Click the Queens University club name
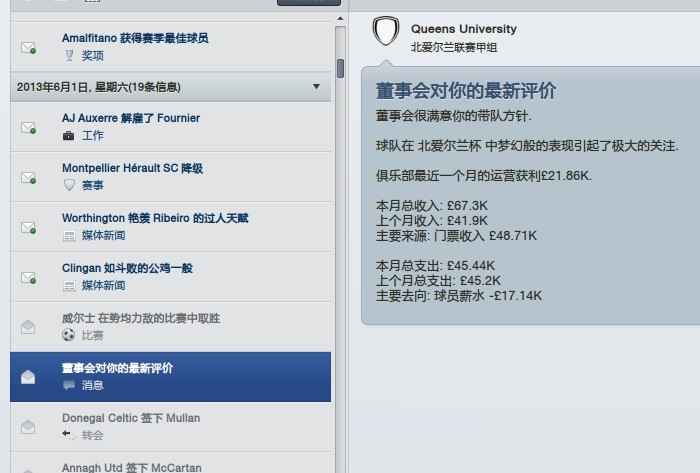This screenshot has width=700, height=473. coord(464,29)
